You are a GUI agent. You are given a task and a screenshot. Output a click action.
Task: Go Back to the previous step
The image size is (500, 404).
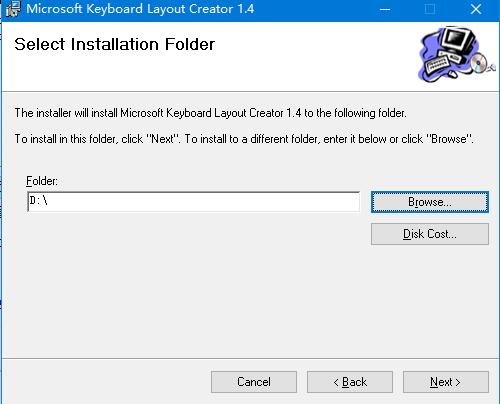350,382
